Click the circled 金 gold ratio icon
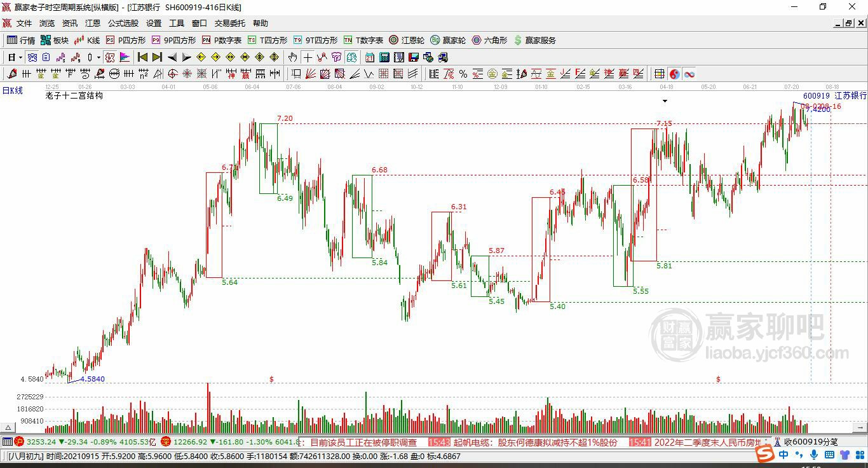 [492, 74]
